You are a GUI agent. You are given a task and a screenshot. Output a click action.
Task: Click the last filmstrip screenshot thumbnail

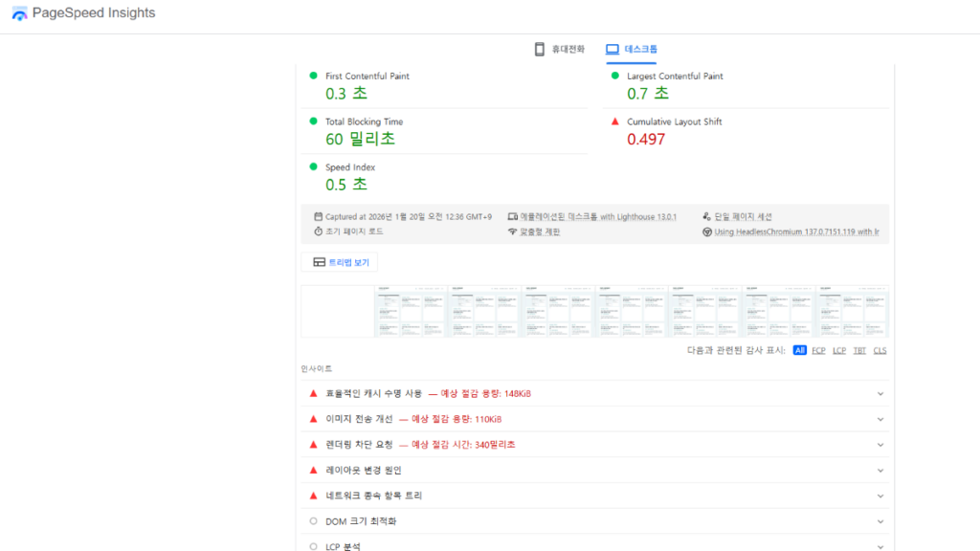pos(852,311)
